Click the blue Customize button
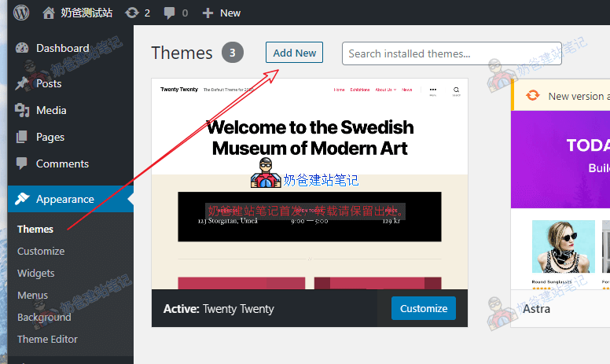Viewport: 610px width, 364px height. [x=423, y=308]
